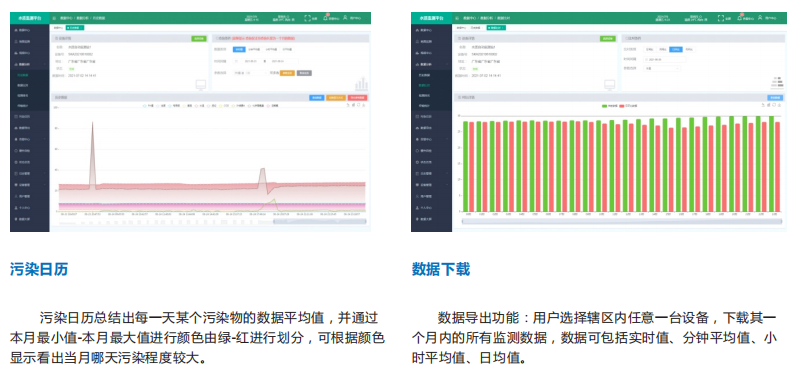Click the monitor icon in the line-chart page device panel
This screenshot has width=800, height=369.
point(201,85)
